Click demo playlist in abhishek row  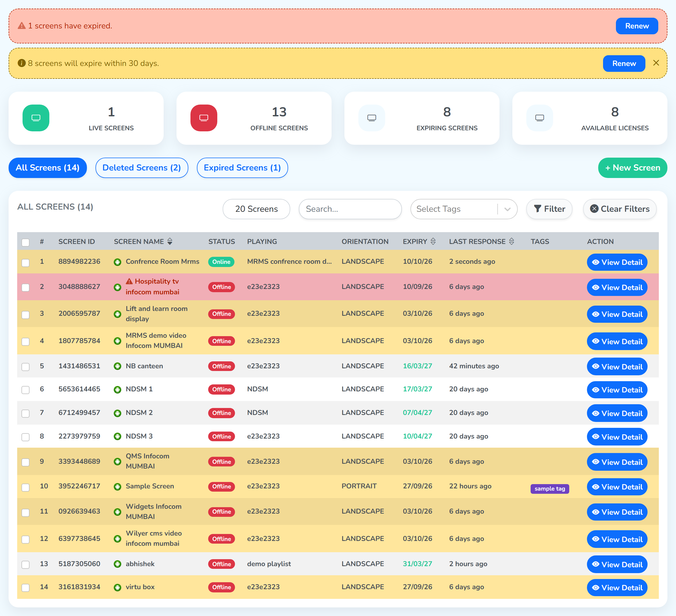[x=269, y=564]
